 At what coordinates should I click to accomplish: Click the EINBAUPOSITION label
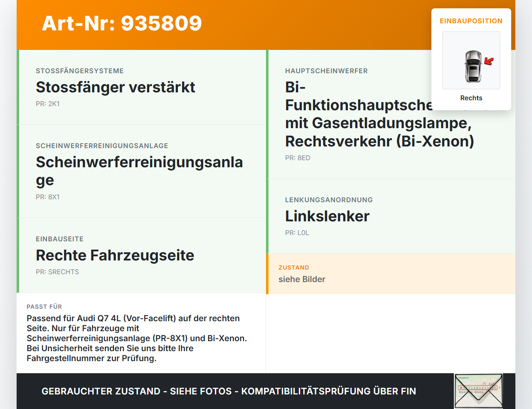click(x=471, y=21)
